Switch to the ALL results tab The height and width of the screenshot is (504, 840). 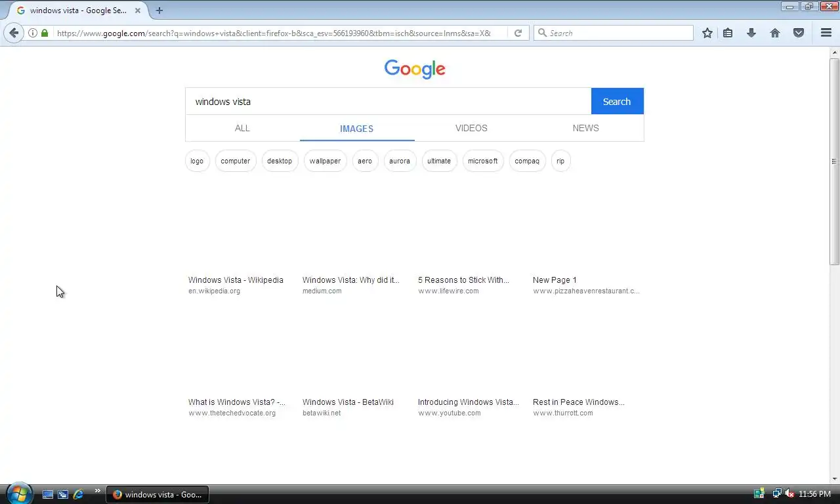[x=242, y=128]
